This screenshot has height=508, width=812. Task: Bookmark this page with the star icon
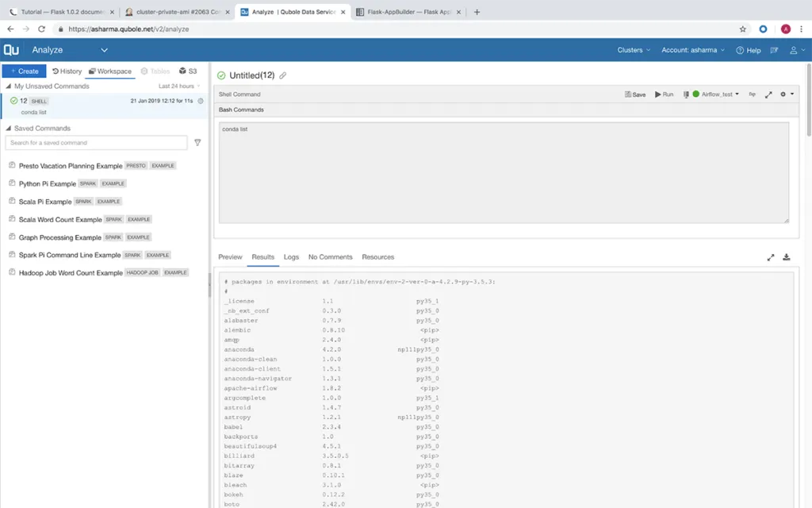[x=742, y=29]
